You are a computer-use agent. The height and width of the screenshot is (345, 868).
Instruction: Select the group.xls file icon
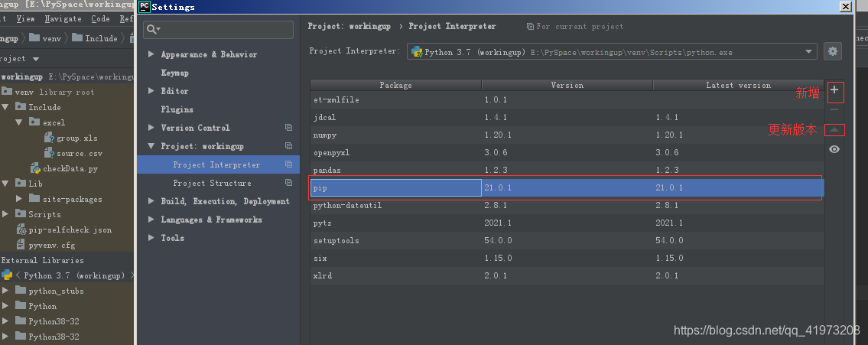coord(50,138)
